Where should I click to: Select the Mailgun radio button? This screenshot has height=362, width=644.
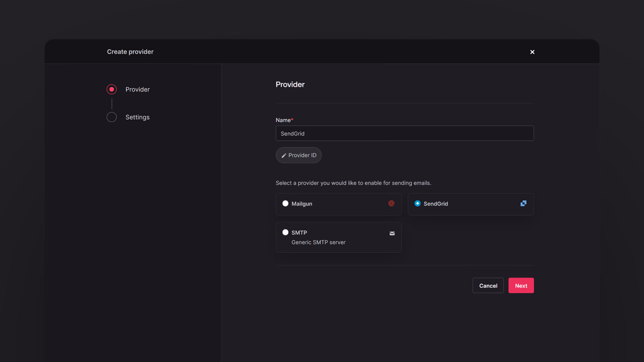click(x=285, y=204)
